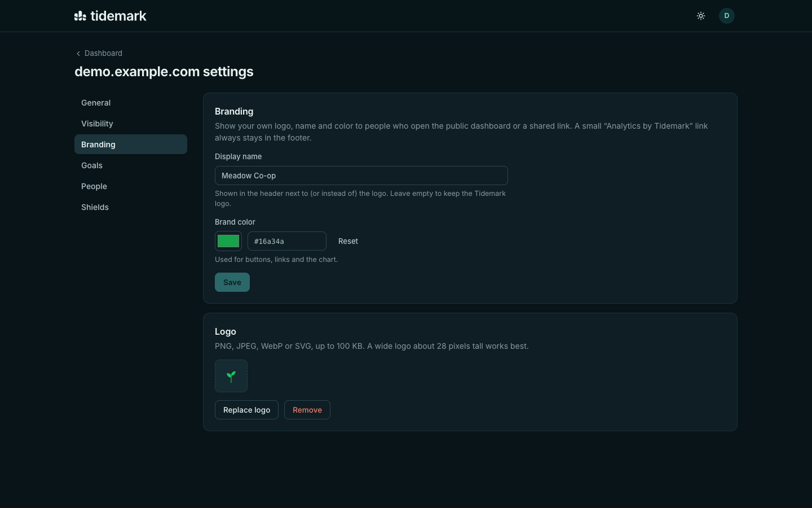Click the Replace logo button

coord(246,410)
